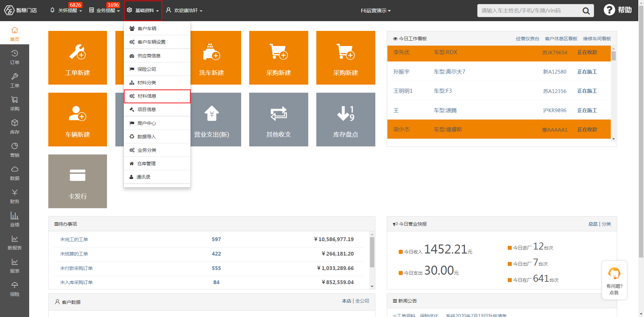The height and width of the screenshot is (317, 644).
Task: Select 保险公司 from the menu
Action: [157, 69]
